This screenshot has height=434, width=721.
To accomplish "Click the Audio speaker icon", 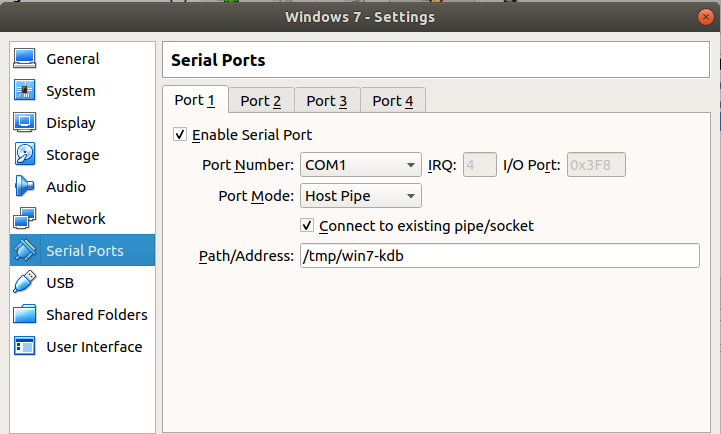I will (x=24, y=186).
